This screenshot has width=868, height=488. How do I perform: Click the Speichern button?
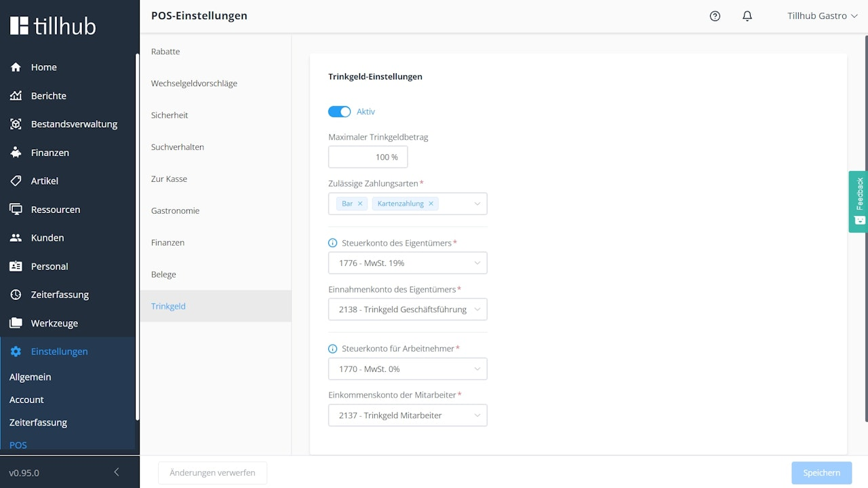(x=821, y=472)
